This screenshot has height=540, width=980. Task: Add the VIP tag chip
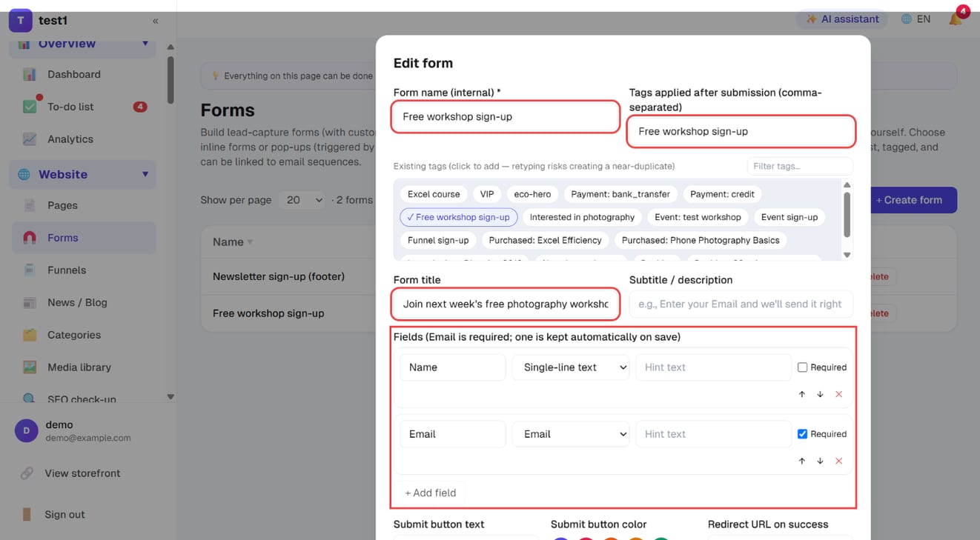click(x=487, y=194)
